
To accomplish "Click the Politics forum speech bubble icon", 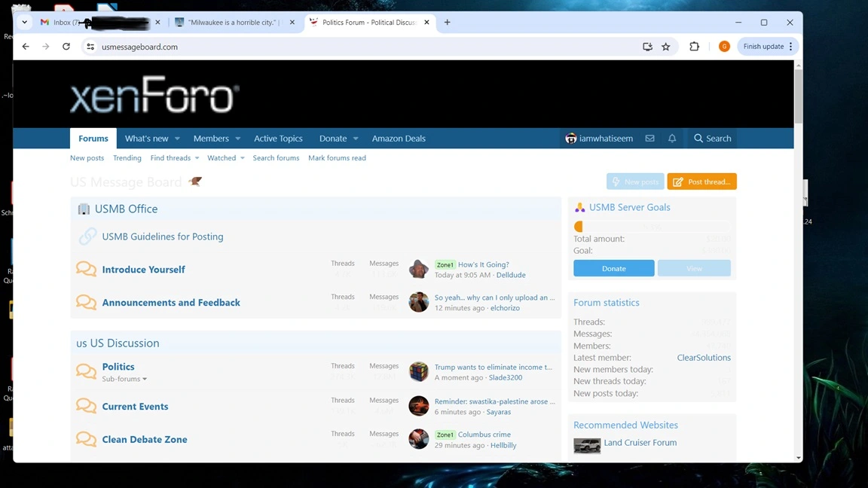I will click(86, 371).
